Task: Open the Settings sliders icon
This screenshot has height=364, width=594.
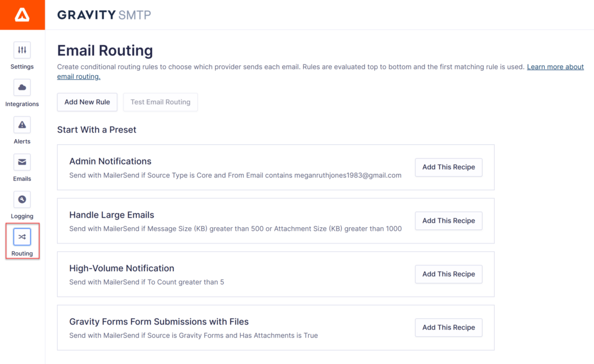Action: click(x=22, y=50)
